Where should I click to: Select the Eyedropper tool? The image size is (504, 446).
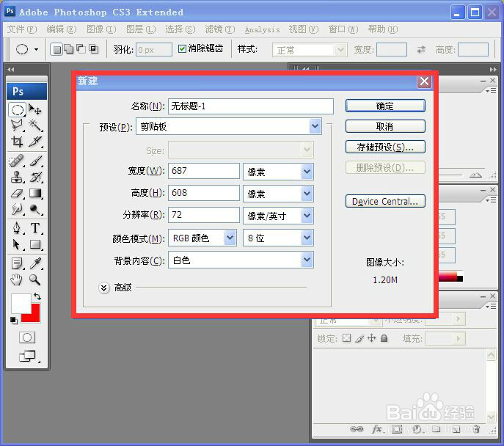pyautogui.click(x=35, y=263)
